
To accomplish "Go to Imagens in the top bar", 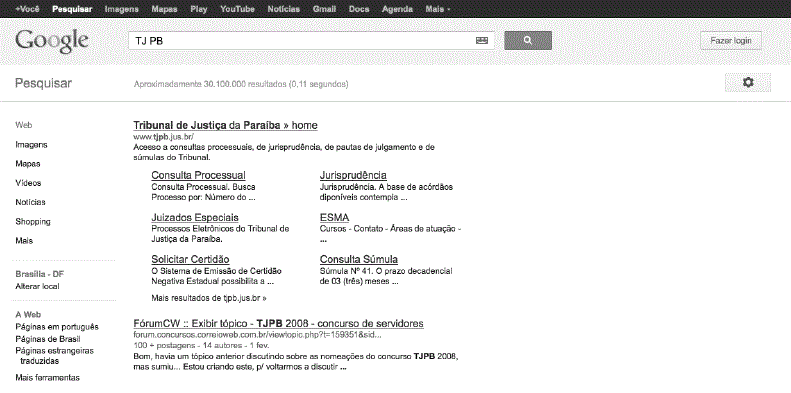I will pyautogui.click(x=122, y=9).
